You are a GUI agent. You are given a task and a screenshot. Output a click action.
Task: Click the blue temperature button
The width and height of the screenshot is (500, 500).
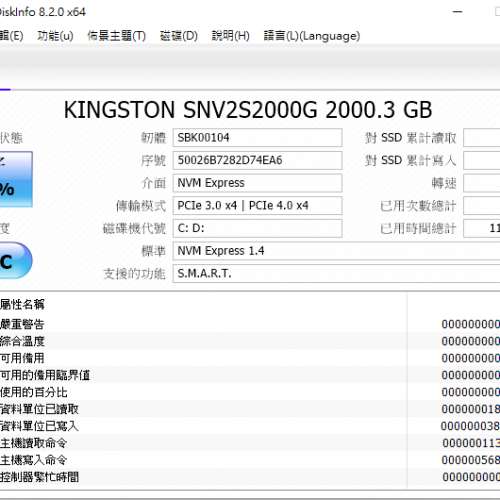[16, 260]
